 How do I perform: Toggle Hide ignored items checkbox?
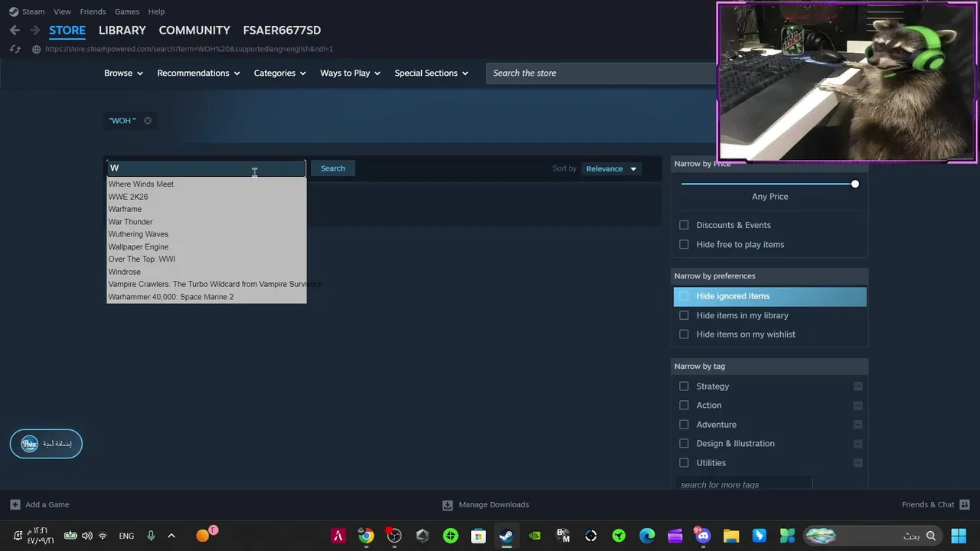[684, 296]
